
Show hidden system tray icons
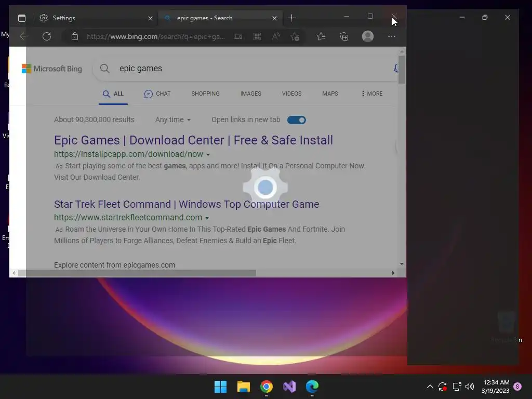[430, 387]
